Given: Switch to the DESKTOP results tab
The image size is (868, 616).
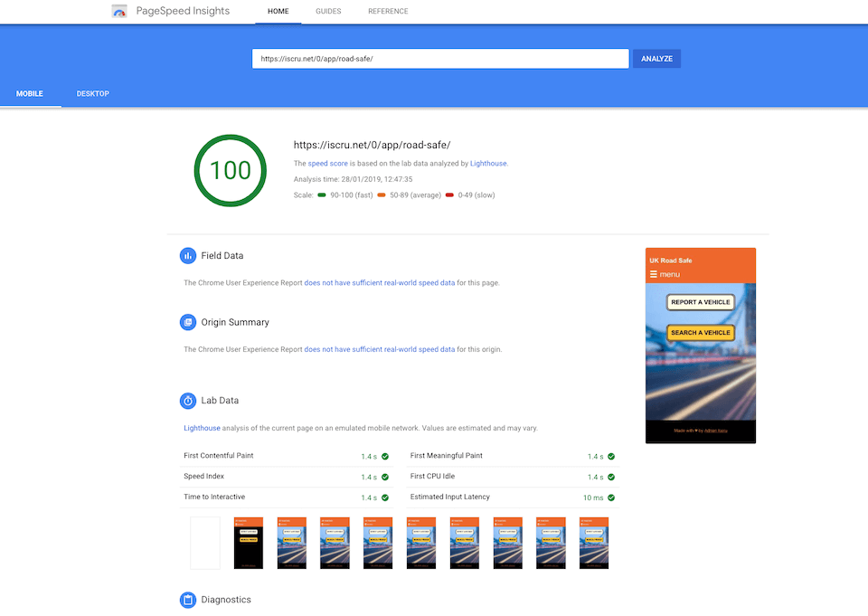Looking at the screenshot, I should (x=92, y=93).
